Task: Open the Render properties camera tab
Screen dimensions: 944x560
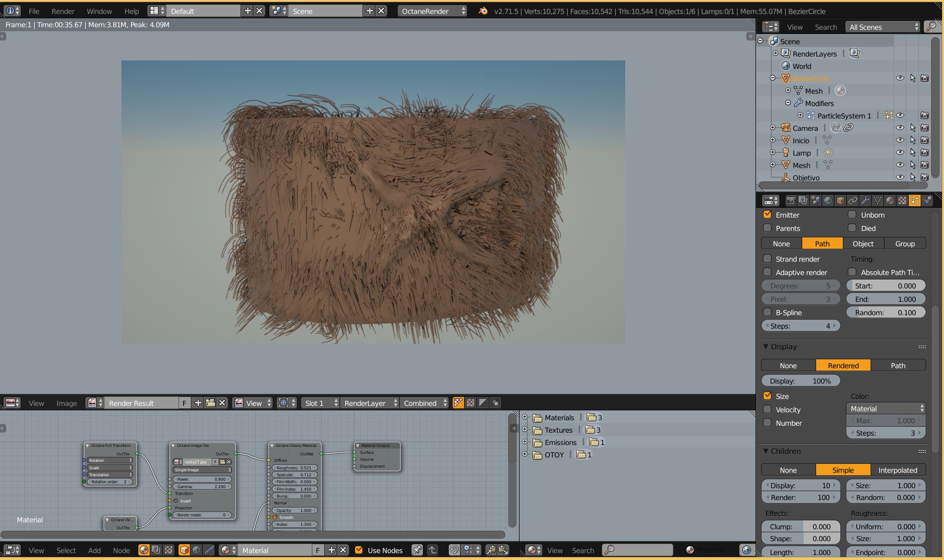Action: coord(791,201)
